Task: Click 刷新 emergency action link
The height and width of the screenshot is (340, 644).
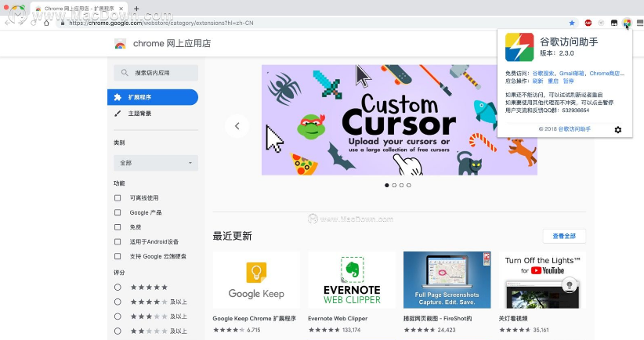Action: click(x=538, y=81)
